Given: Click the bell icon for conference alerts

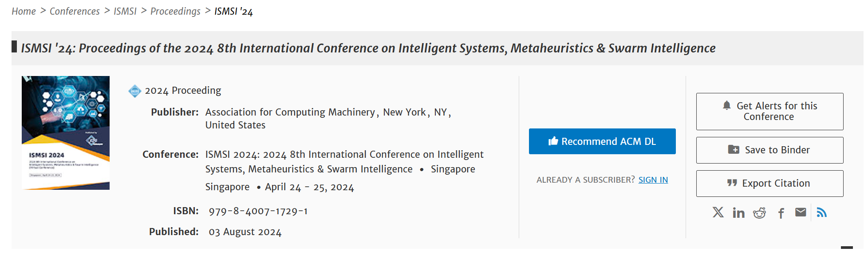Looking at the screenshot, I should (x=726, y=105).
